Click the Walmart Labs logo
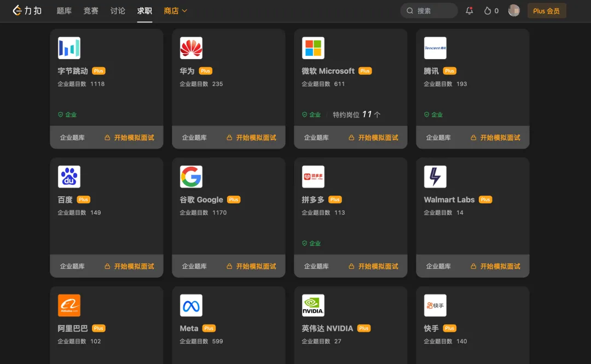 point(436,177)
